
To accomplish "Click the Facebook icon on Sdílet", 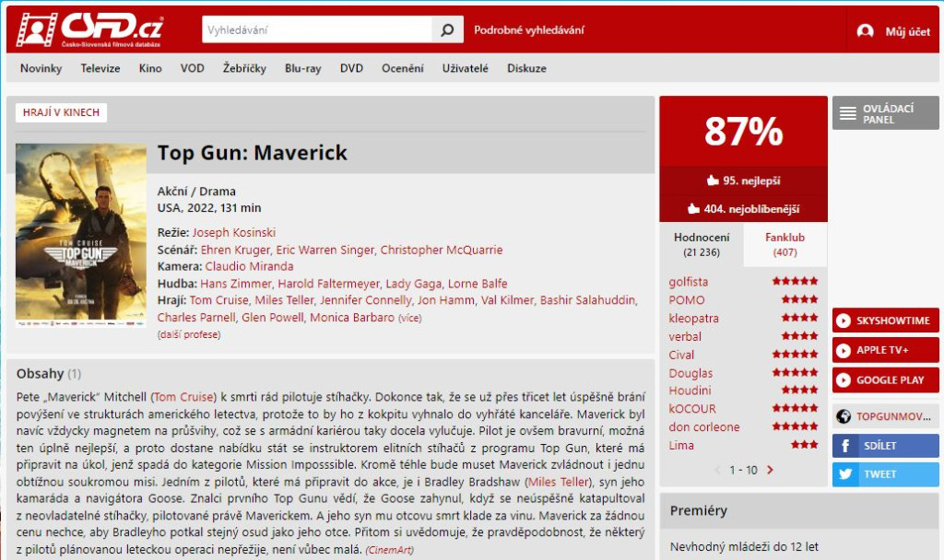I will tap(845, 446).
